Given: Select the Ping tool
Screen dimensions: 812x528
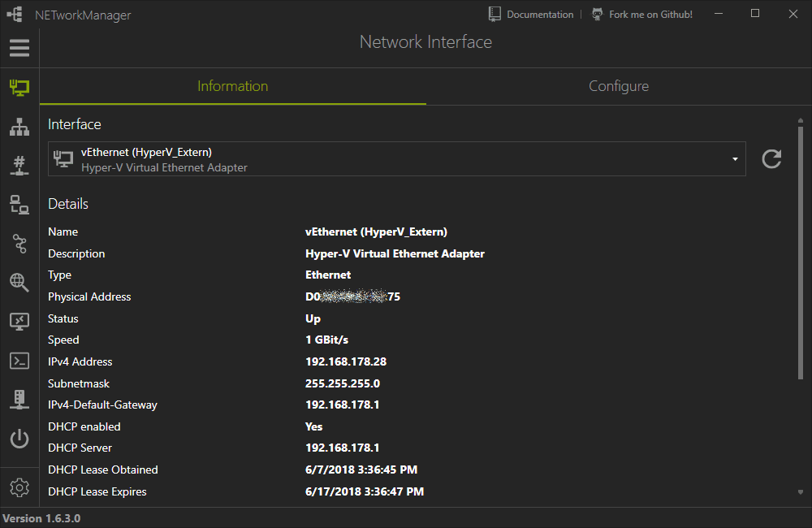Looking at the screenshot, I should click(19, 205).
